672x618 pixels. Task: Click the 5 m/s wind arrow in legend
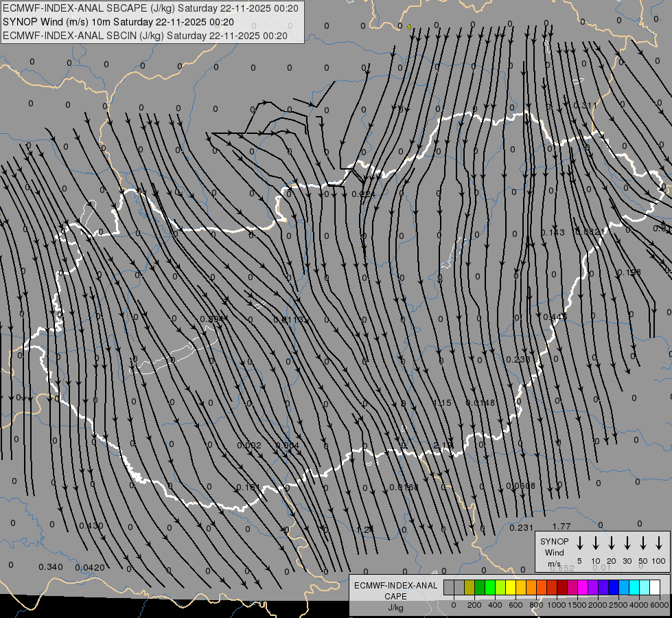579,543
